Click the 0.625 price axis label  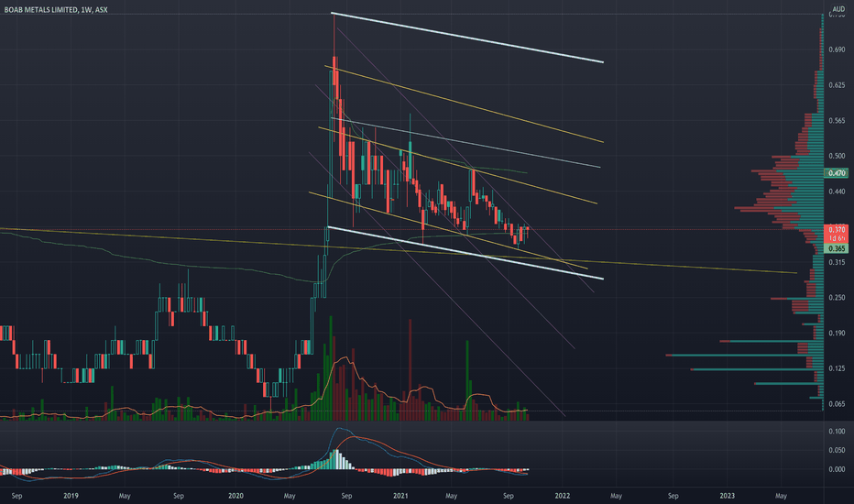tap(838, 85)
